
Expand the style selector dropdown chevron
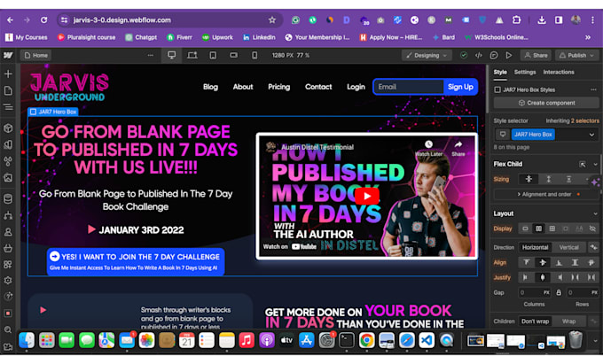click(x=591, y=135)
